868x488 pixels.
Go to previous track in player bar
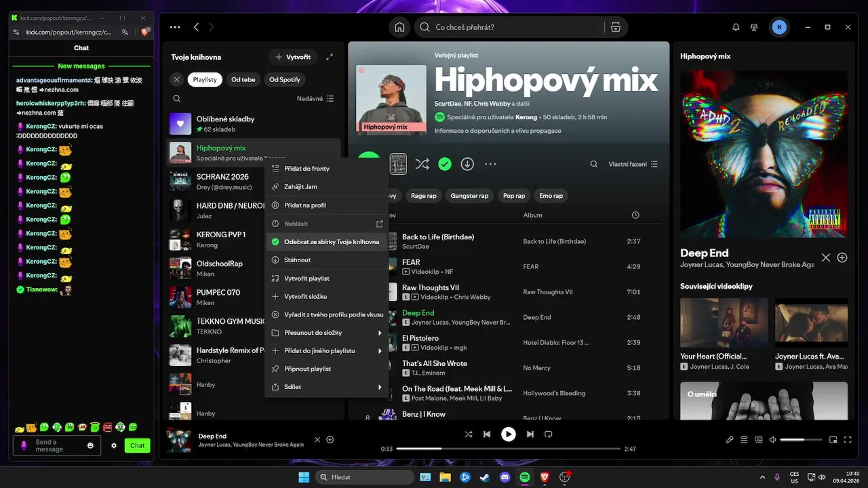487,434
